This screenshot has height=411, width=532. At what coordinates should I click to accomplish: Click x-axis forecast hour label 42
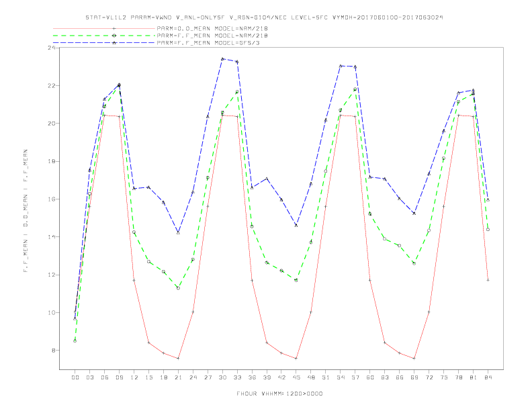click(x=281, y=377)
